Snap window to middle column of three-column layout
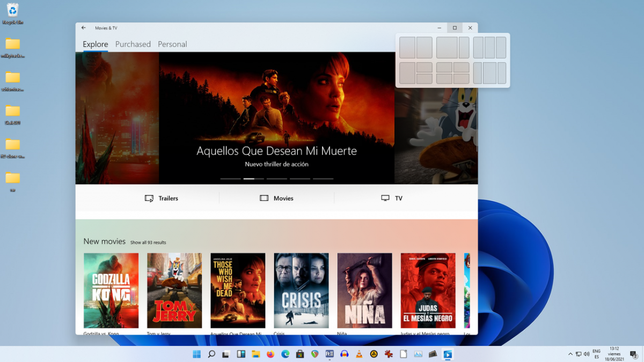 489,48
